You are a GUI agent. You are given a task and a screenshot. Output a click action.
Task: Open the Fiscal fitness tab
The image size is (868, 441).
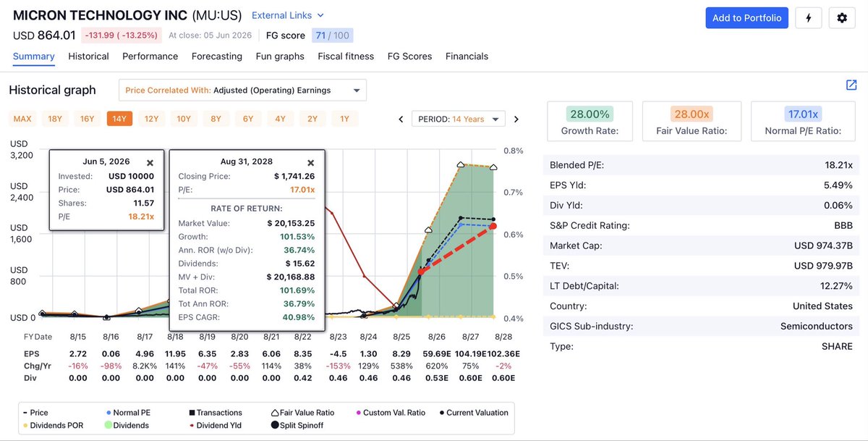click(346, 56)
